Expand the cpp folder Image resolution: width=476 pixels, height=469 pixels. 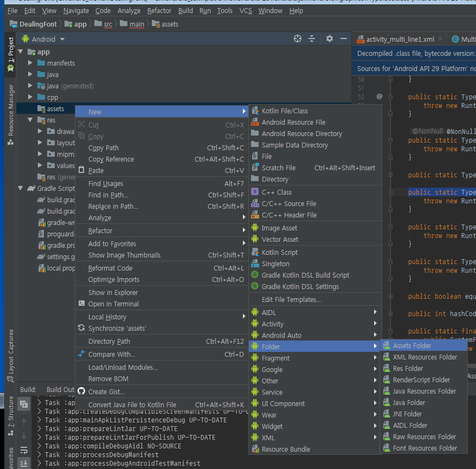(30, 97)
